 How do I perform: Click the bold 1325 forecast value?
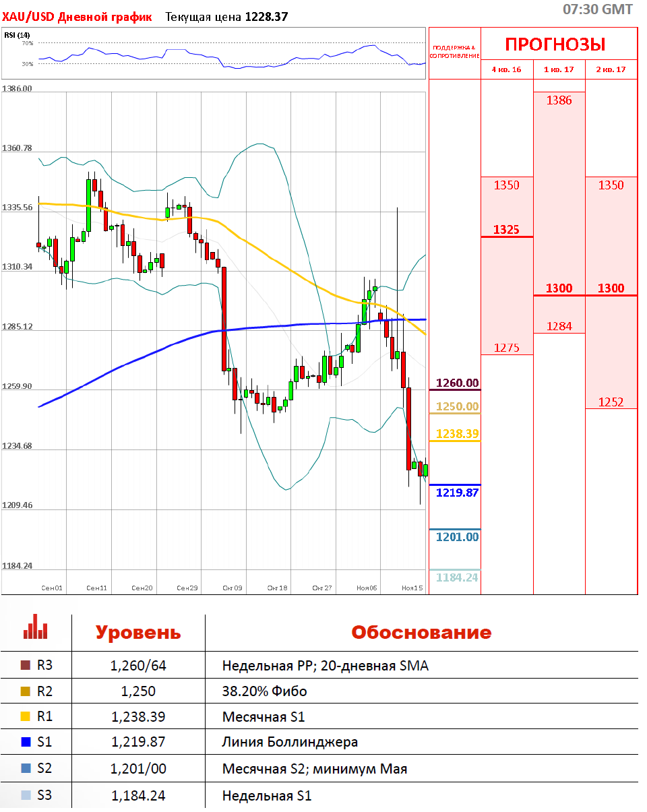[506, 230]
